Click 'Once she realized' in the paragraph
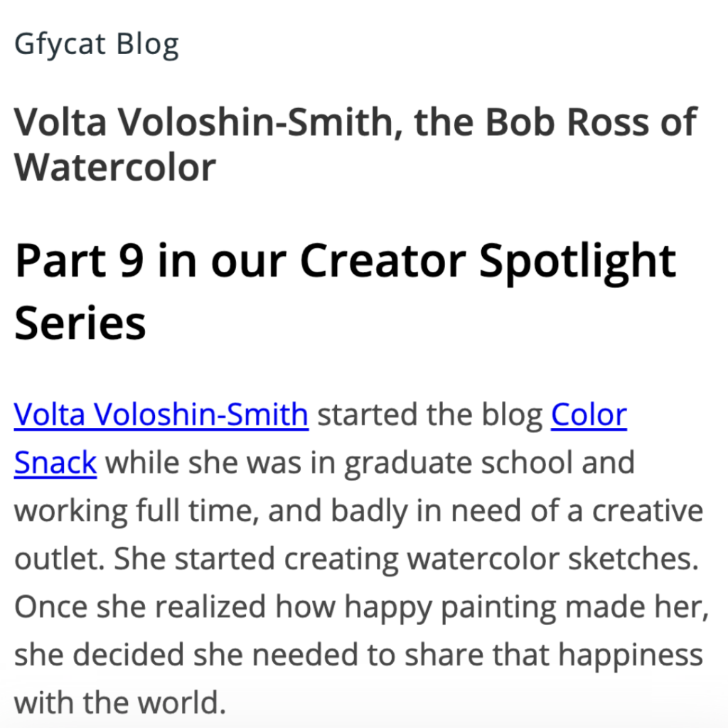728x728 pixels. click(x=140, y=607)
